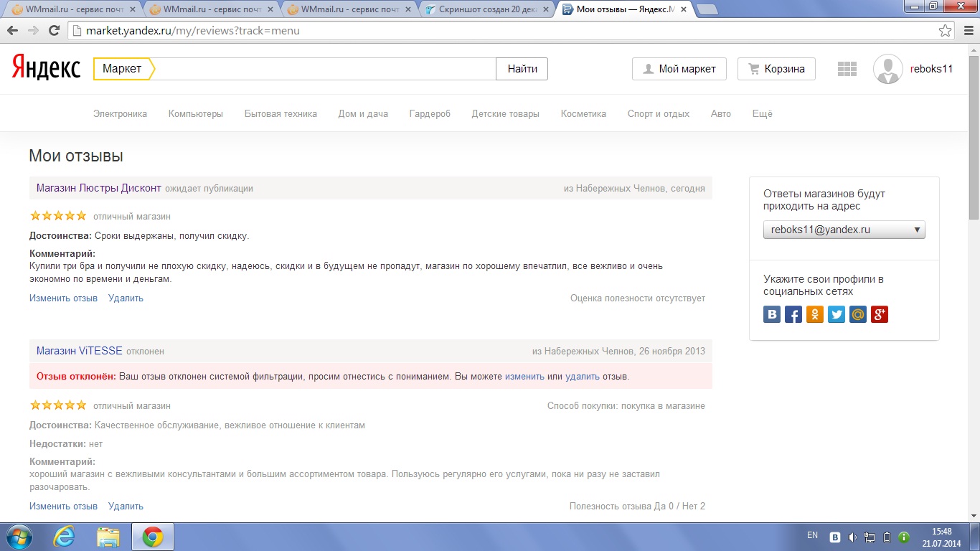Switch to the Скриншот создан browser tab

(x=488, y=10)
